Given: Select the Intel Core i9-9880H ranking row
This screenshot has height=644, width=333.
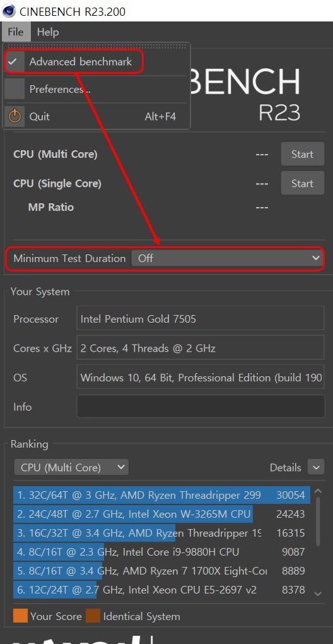Looking at the screenshot, I should pos(161,552).
